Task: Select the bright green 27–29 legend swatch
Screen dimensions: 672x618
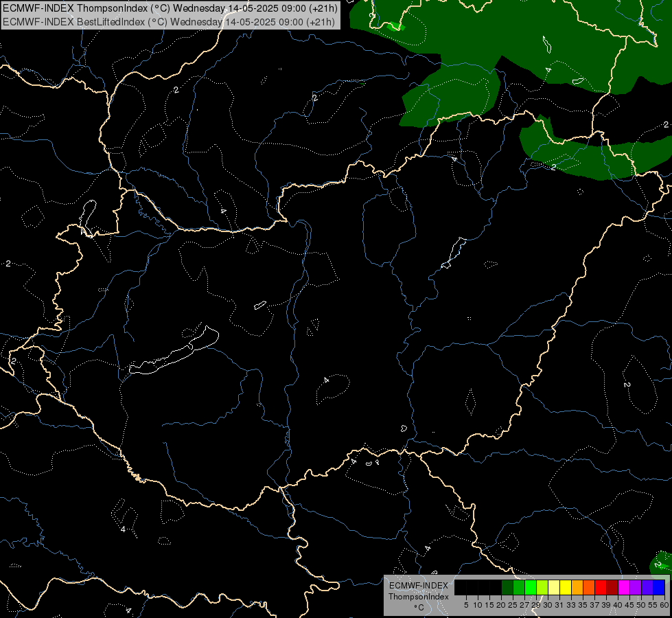Action: coord(531,587)
